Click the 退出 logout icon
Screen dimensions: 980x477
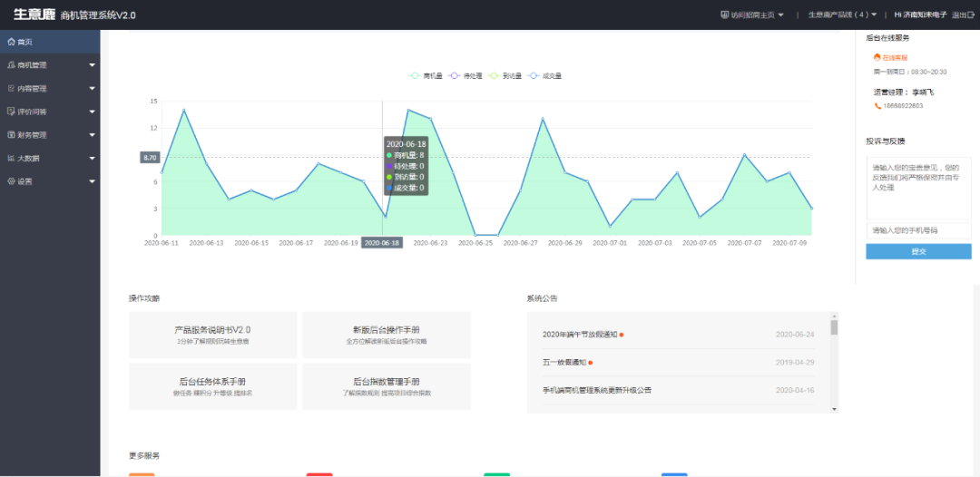(972, 15)
